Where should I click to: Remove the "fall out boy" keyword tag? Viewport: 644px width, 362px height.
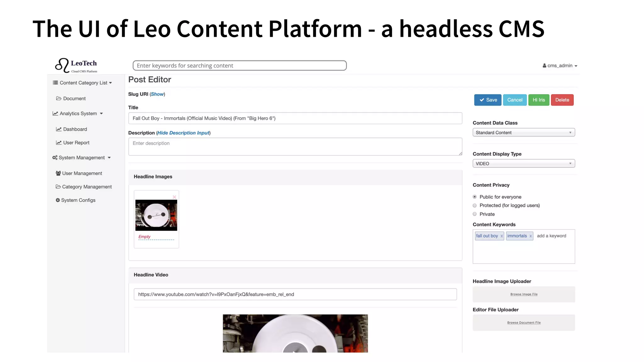[502, 236]
